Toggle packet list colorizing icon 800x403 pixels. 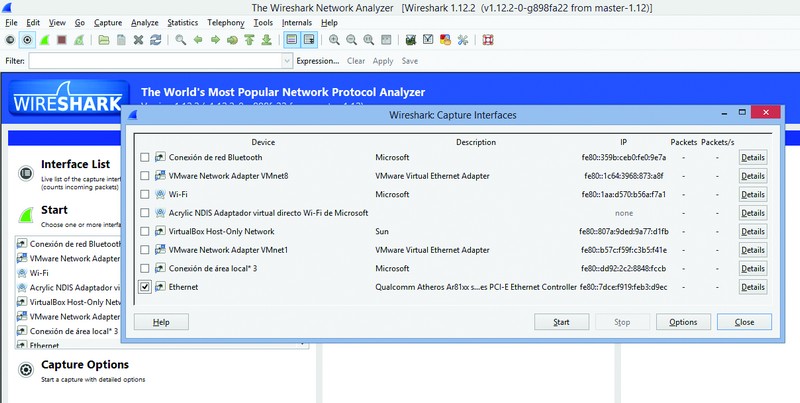point(291,40)
